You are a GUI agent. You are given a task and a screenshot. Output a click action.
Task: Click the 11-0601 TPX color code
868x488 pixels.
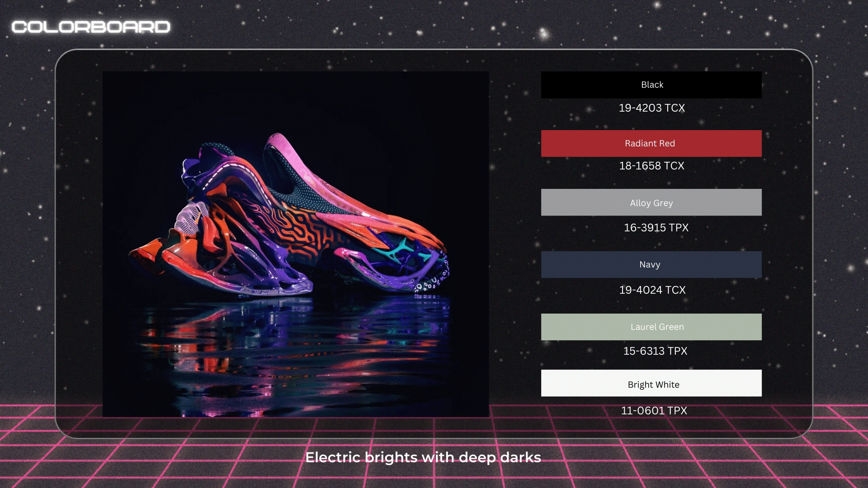(x=654, y=411)
